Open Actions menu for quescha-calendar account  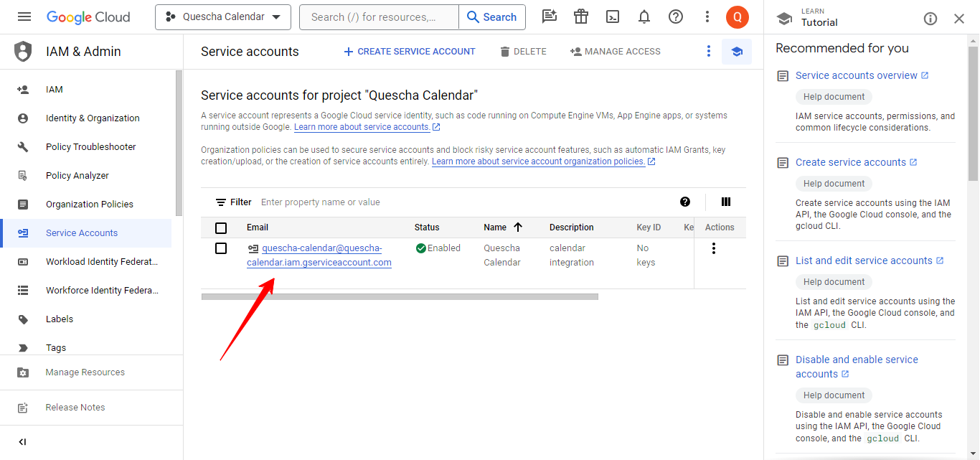pyautogui.click(x=713, y=248)
